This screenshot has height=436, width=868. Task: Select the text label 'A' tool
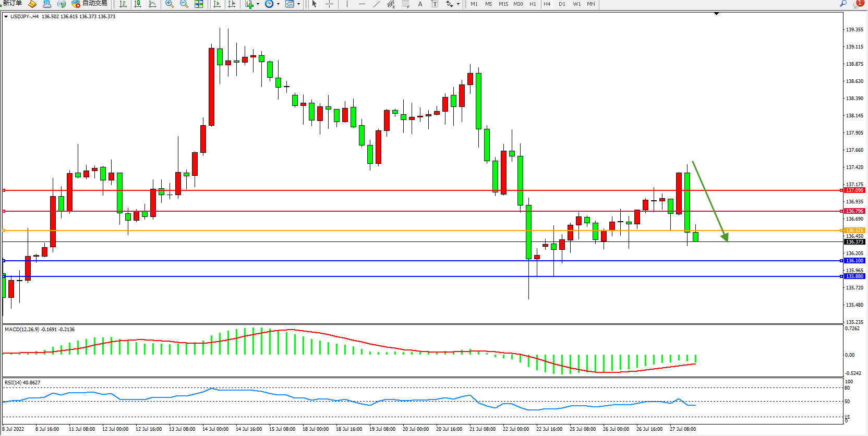(420, 4)
